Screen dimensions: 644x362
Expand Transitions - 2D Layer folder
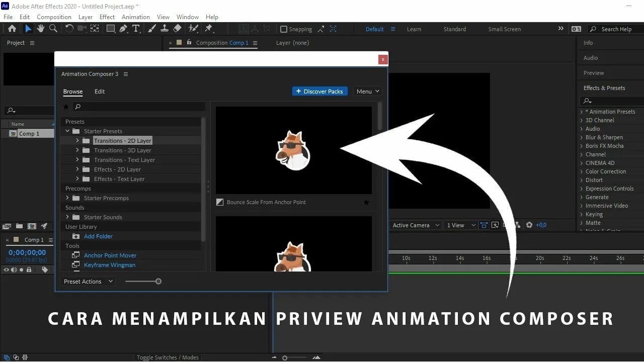[77, 141]
